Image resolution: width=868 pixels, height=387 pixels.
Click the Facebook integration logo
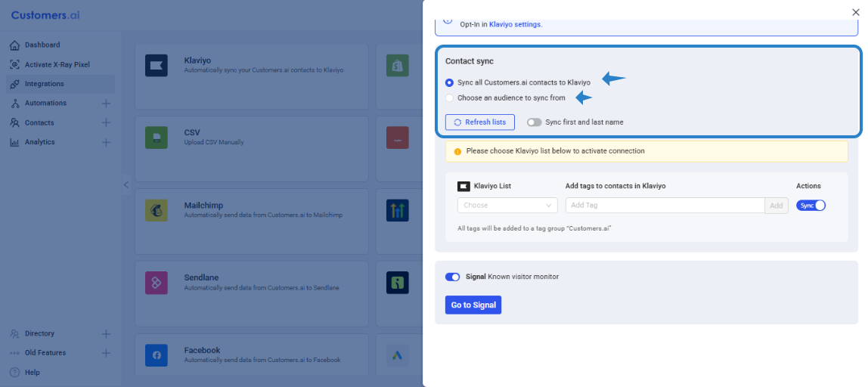point(156,355)
